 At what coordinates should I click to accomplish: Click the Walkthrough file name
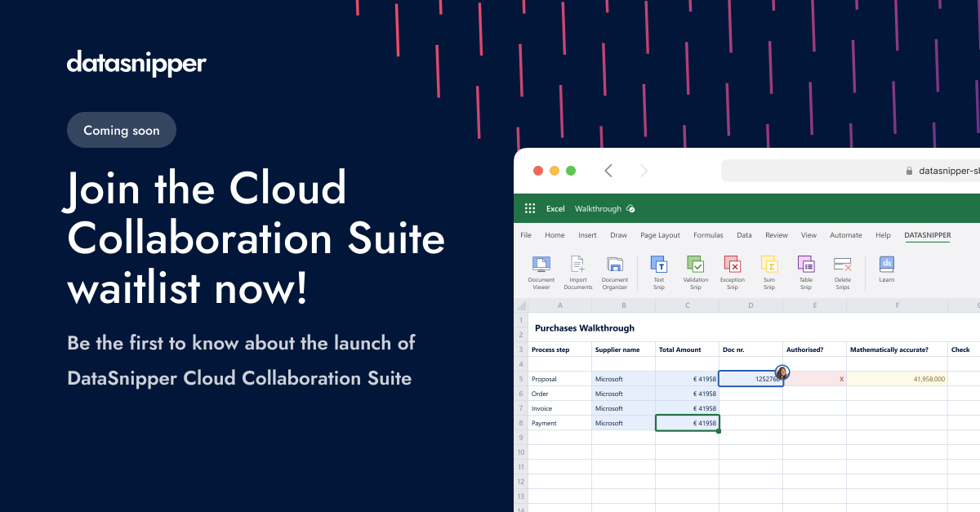598,209
